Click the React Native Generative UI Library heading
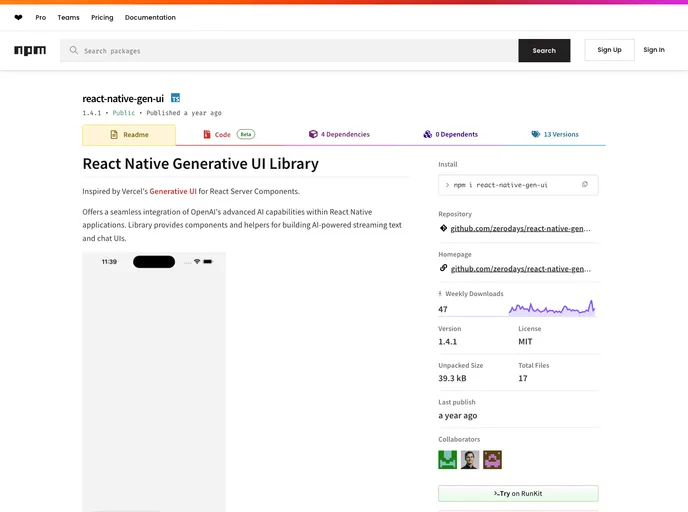This screenshot has height=512, width=688. [201, 164]
